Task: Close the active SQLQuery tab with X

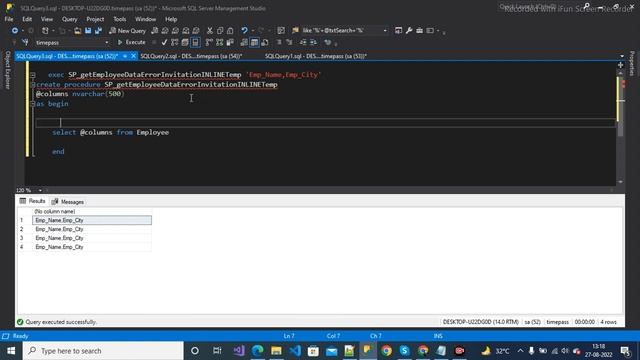Action: point(133,56)
